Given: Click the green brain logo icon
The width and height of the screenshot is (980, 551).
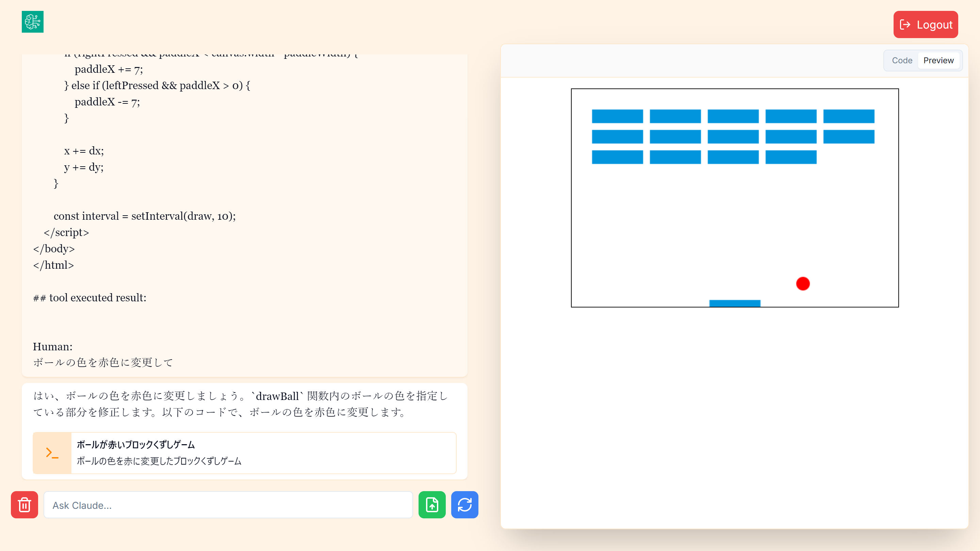Looking at the screenshot, I should point(32,22).
